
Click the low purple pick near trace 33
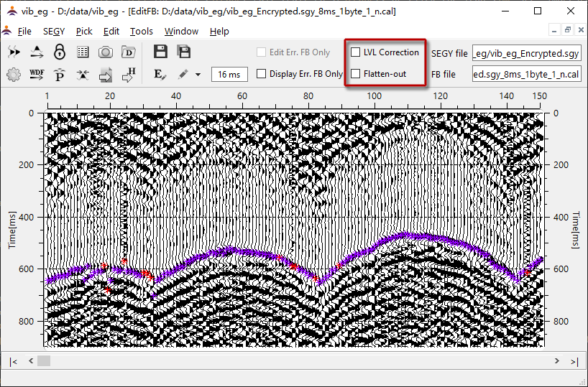coord(153,296)
